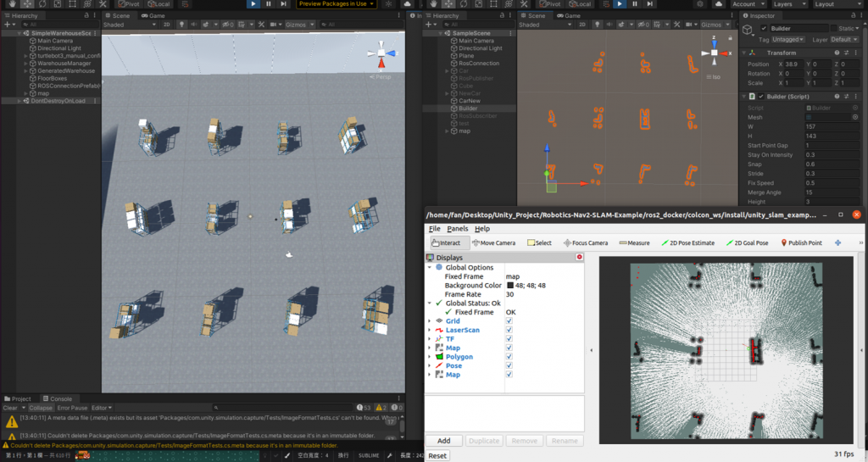868x462 pixels.
Task: Choose the 2D Goal Pose tool
Action: [747, 242]
